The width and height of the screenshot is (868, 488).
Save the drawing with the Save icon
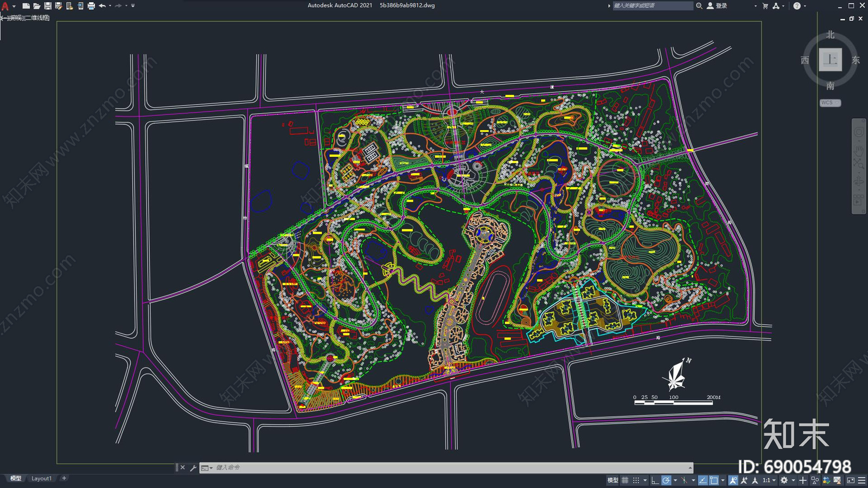click(x=48, y=6)
